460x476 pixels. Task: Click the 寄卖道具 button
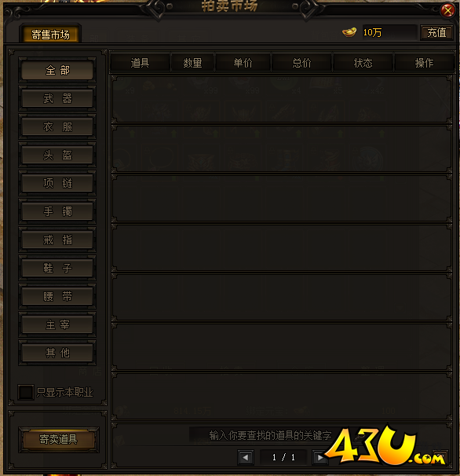click(58, 439)
